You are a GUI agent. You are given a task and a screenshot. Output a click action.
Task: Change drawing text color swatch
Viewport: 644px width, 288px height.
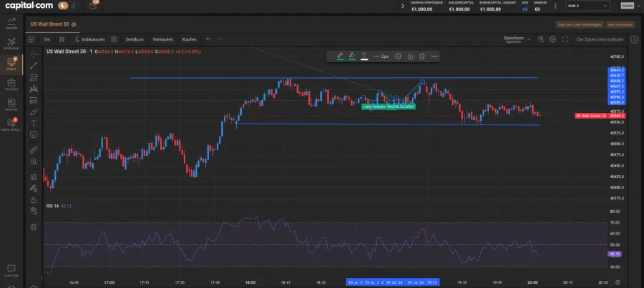[364, 56]
